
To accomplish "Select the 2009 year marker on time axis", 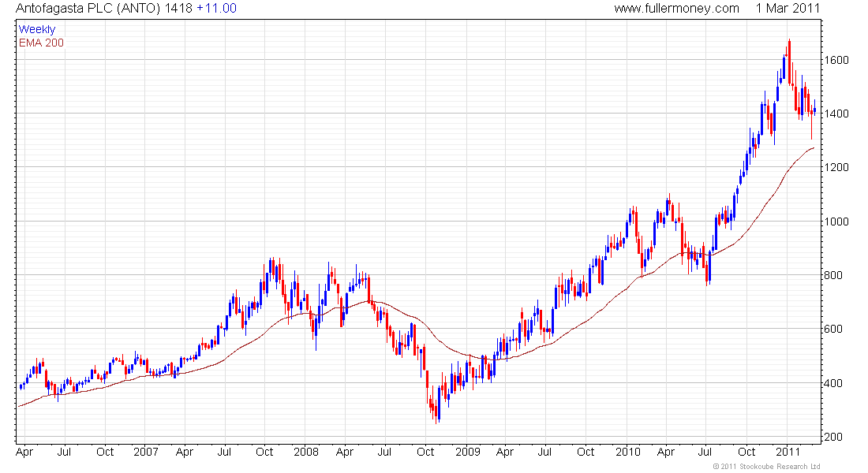I will click(466, 452).
